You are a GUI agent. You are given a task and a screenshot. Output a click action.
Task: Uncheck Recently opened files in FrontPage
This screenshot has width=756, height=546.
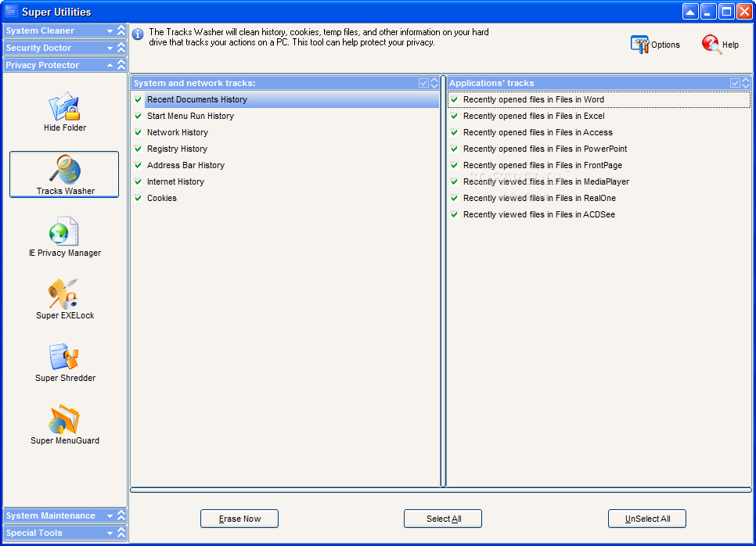tap(454, 165)
